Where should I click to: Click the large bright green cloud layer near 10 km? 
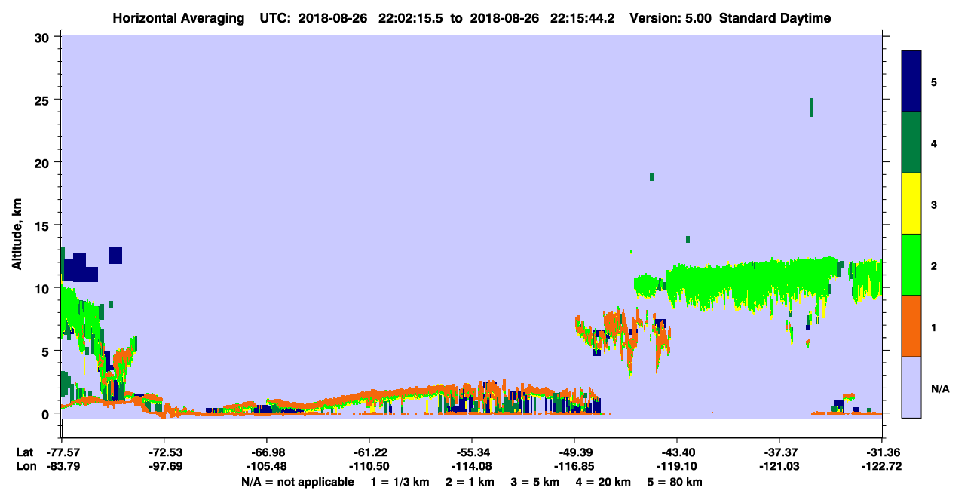pos(754,283)
